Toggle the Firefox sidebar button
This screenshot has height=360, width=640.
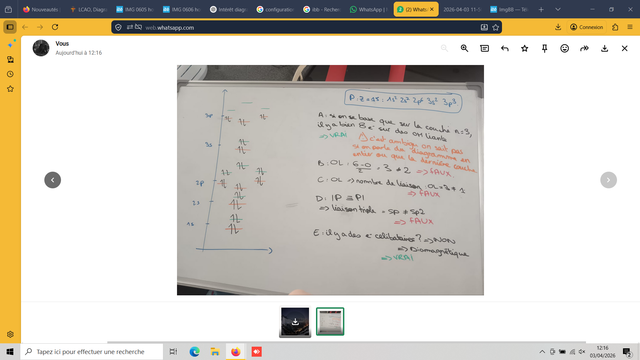(x=10, y=27)
